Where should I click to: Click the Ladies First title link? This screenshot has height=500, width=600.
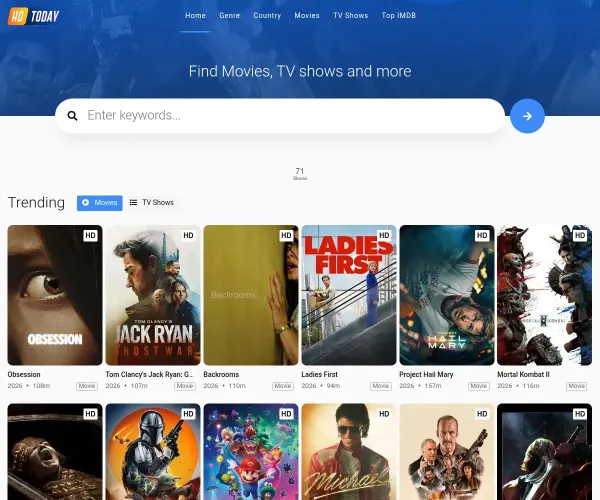click(x=320, y=375)
